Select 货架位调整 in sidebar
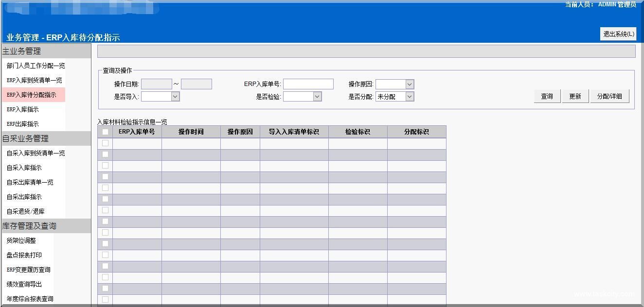 click(x=21, y=240)
